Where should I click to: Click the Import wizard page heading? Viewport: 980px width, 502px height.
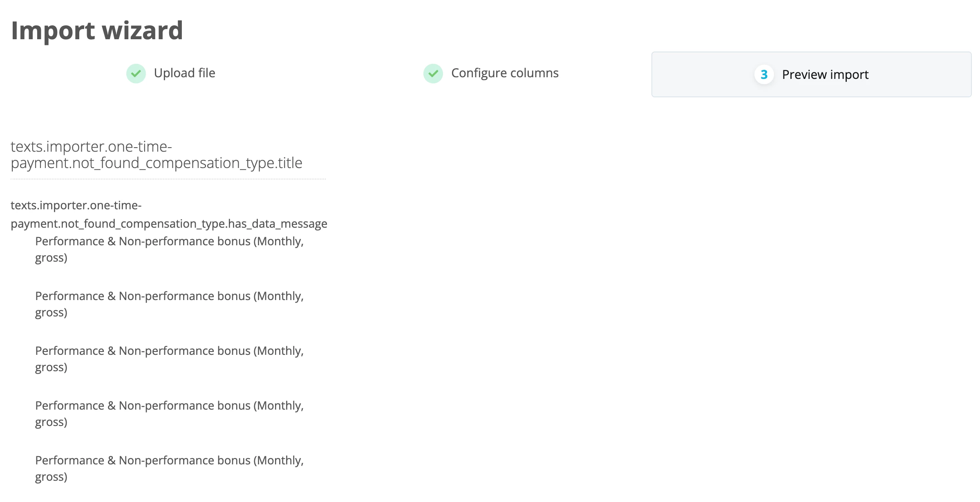coord(97,31)
